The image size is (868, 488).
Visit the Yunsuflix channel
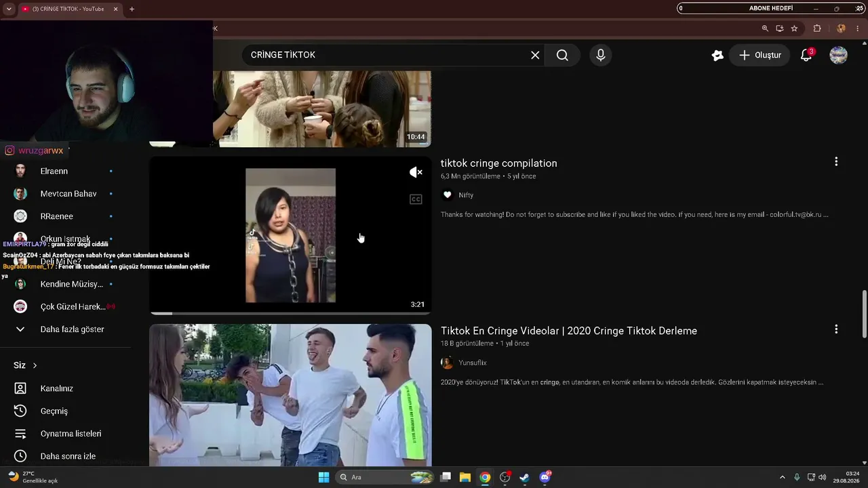coord(473,363)
